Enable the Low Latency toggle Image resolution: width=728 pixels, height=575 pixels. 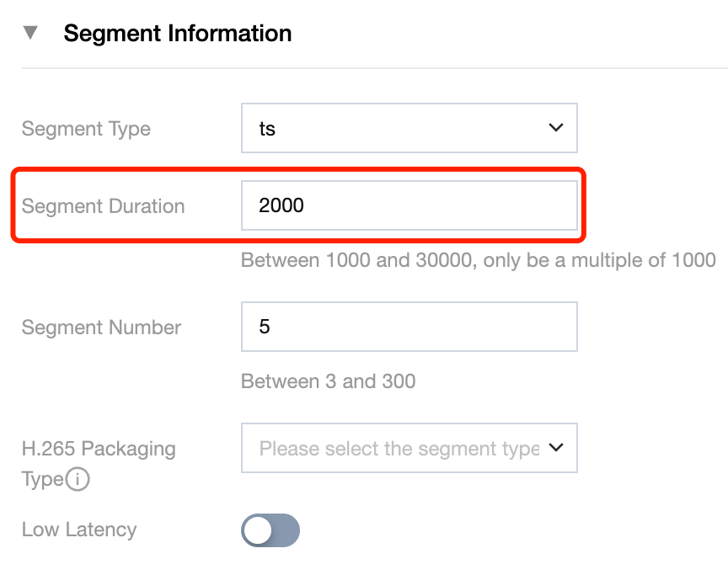coord(270,530)
